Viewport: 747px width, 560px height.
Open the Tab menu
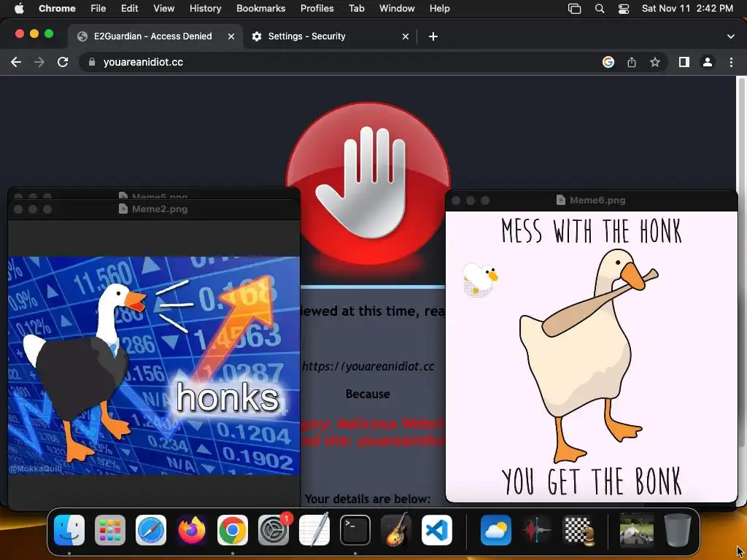(356, 8)
